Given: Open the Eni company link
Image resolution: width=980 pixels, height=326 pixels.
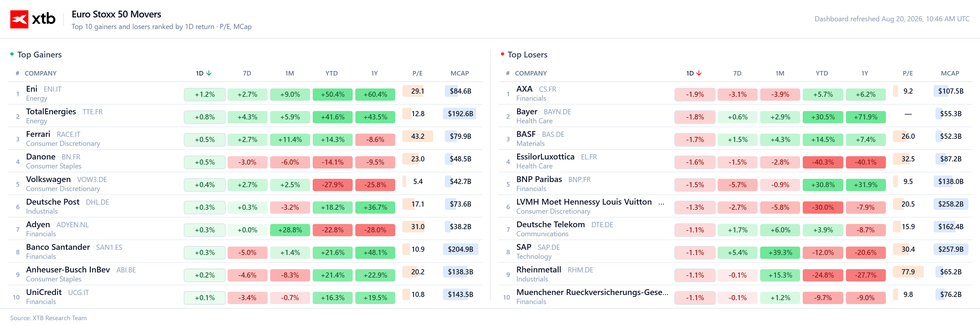Looking at the screenshot, I should point(32,89).
